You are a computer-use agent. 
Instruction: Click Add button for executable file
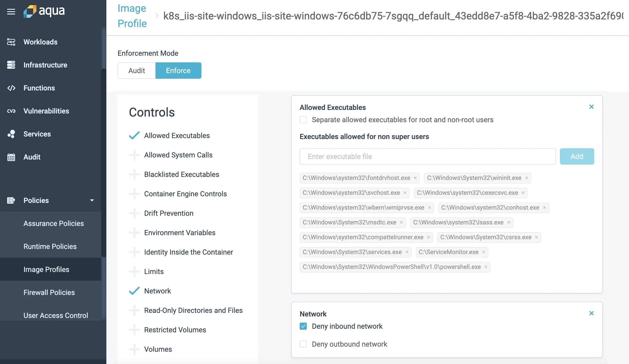pyautogui.click(x=577, y=156)
